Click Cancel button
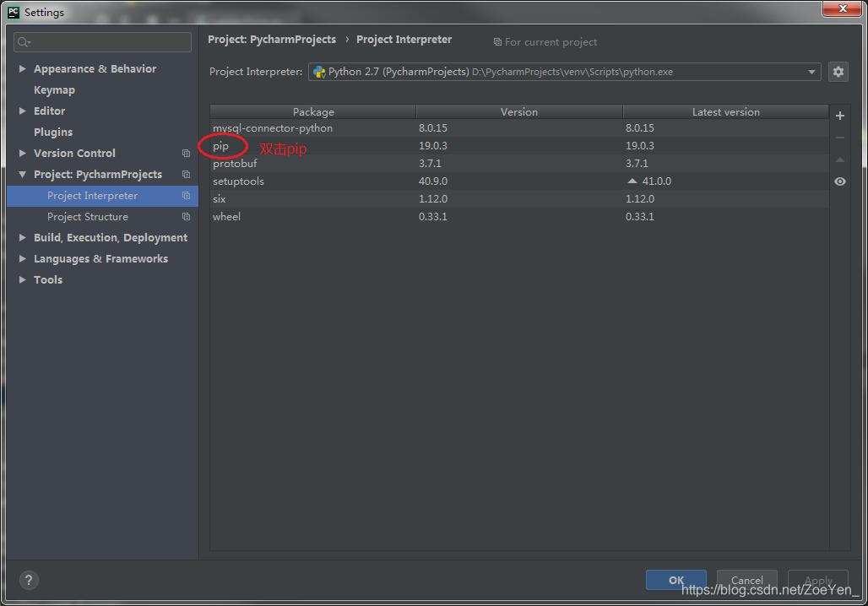 (x=746, y=580)
